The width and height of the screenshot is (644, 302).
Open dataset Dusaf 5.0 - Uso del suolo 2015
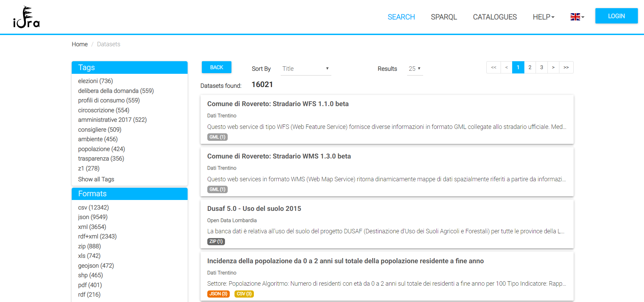point(254,208)
